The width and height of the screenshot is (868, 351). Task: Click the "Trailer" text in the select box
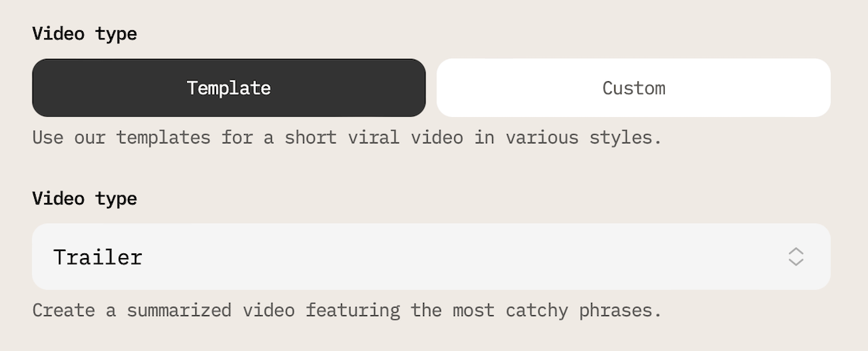click(98, 257)
